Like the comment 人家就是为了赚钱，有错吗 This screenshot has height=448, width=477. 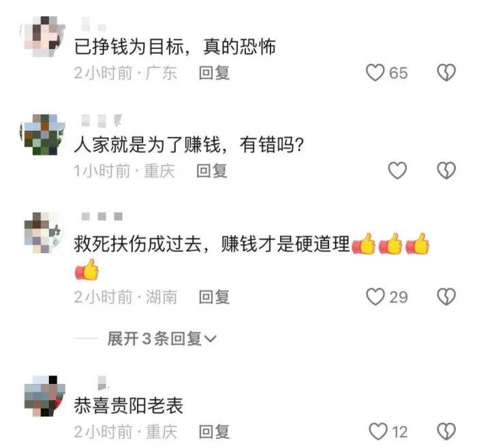pyautogui.click(x=397, y=170)
